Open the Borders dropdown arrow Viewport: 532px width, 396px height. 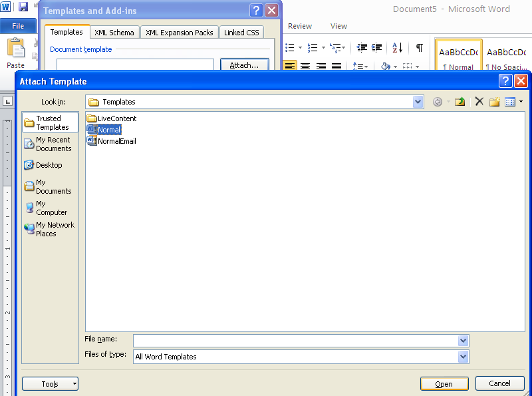pos(418,67)
